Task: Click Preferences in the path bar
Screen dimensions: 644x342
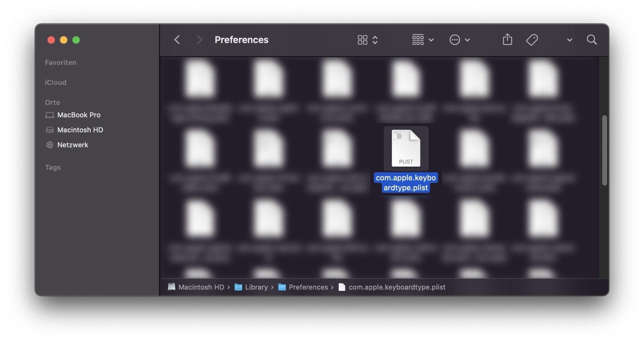Action: [x=308, y=287]
